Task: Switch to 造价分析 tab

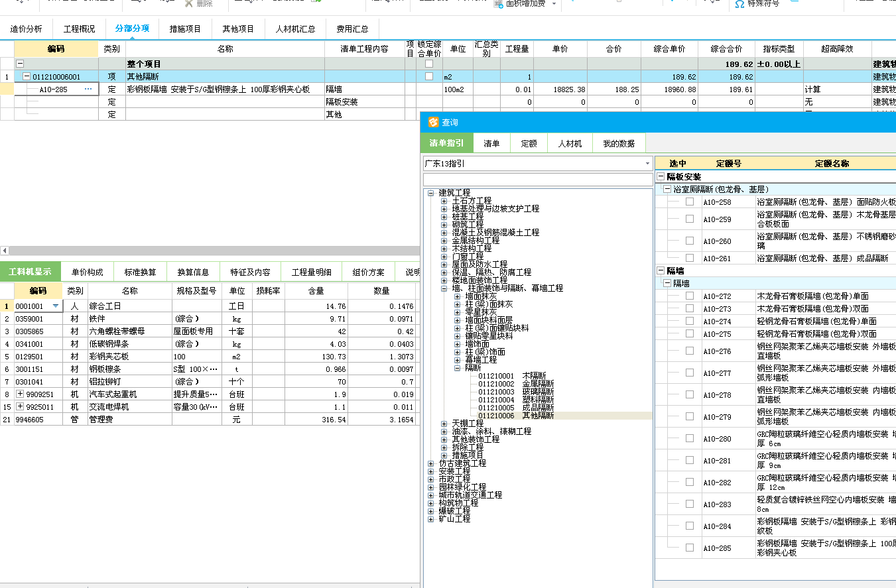Action: (x=26, y=29)
